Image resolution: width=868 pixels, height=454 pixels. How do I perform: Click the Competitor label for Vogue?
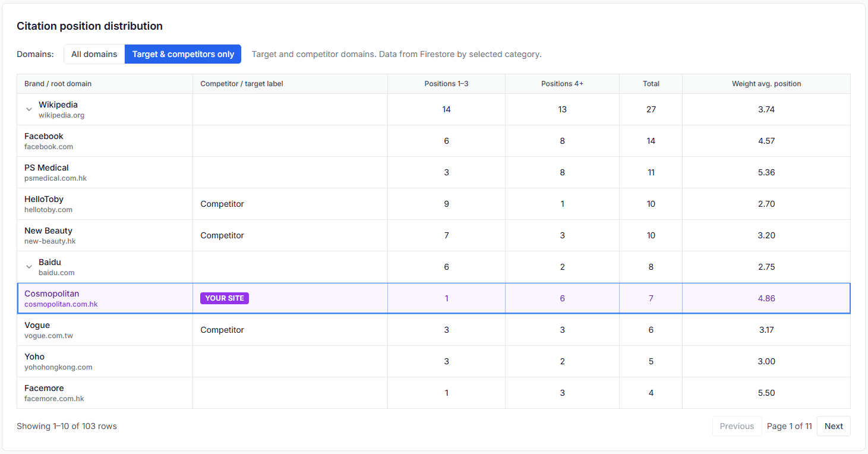click(x=222, y=330)
